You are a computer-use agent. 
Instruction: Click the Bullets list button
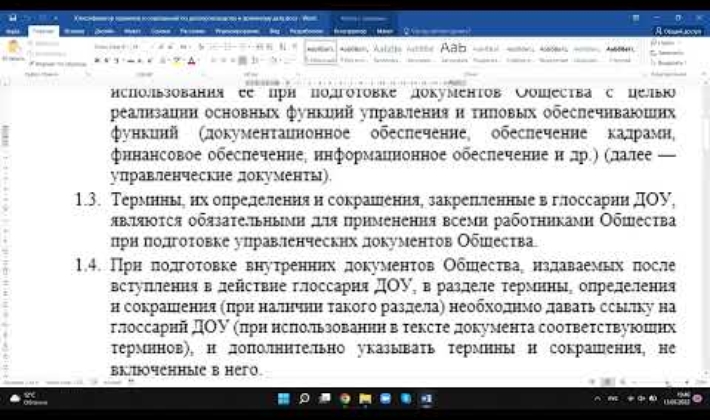click(214, 47)
